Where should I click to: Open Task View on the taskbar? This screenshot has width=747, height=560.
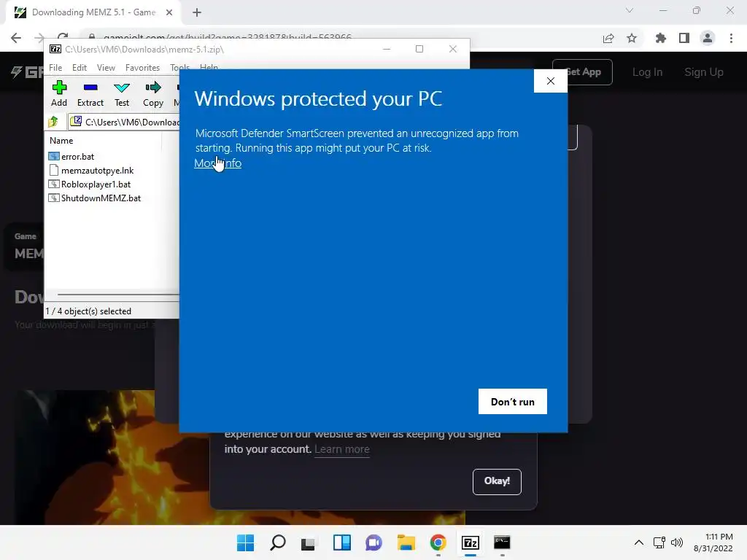pos(308,542)
